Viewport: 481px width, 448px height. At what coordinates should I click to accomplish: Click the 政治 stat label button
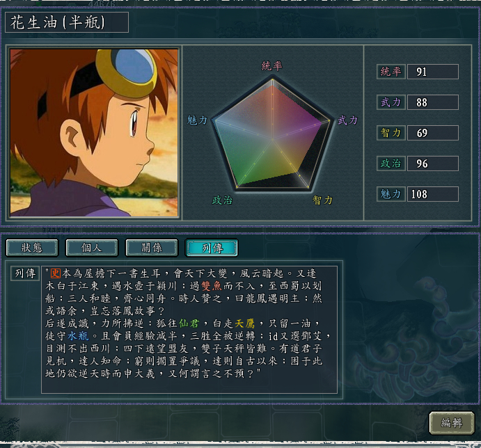pyautogui.click(x=391, y=163)
